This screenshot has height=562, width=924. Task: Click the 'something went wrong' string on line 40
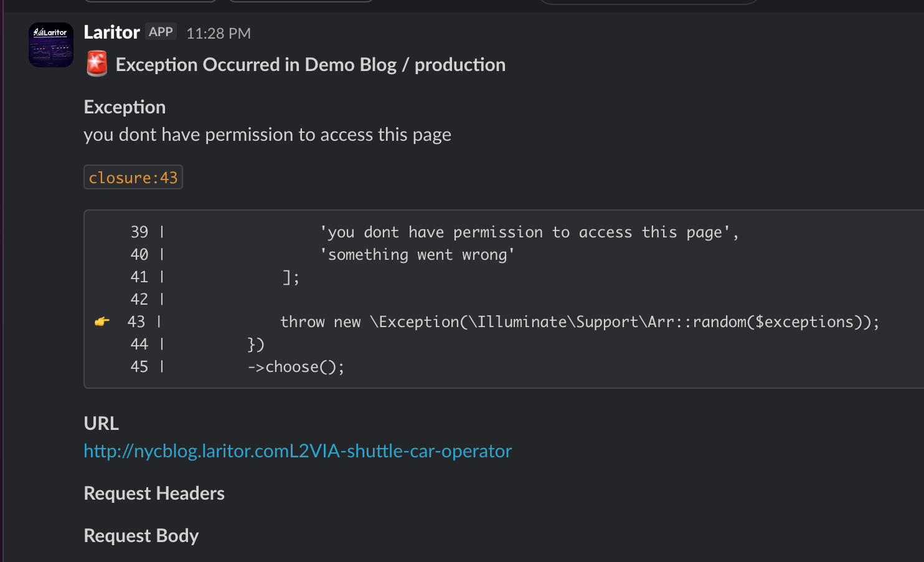[417, 254]
